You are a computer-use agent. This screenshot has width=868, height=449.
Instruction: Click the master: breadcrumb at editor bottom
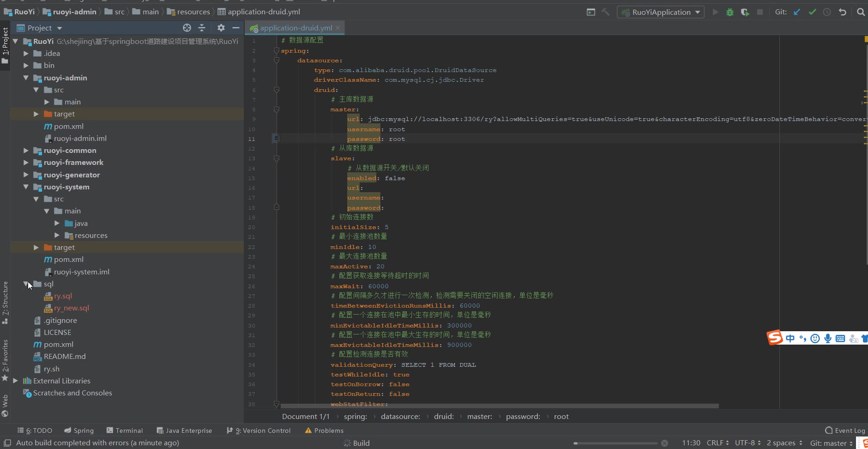pos(480,416)
